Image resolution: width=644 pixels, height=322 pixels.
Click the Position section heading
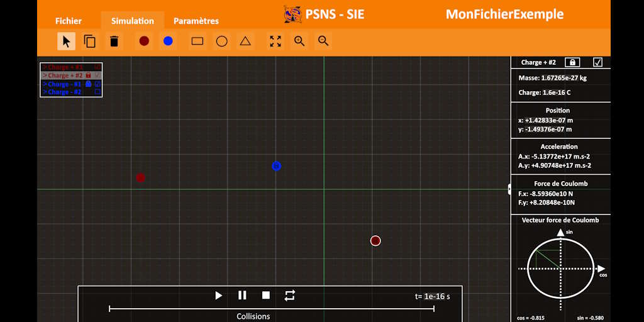tap(558, 111)
